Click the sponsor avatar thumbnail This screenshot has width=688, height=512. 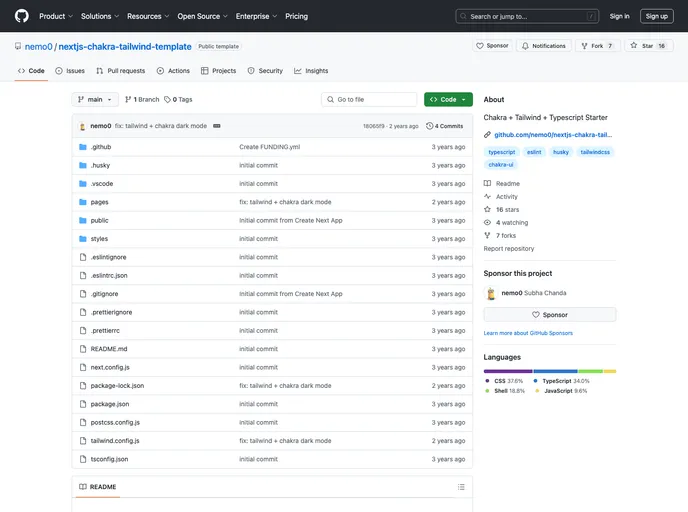[x=491, y=293]
